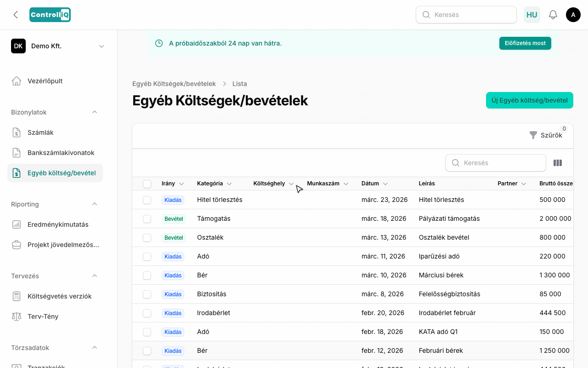Click Egyéb költség/bevétel sidebar icon
Viewport: 588px width, 368px height.
point(17,173)
